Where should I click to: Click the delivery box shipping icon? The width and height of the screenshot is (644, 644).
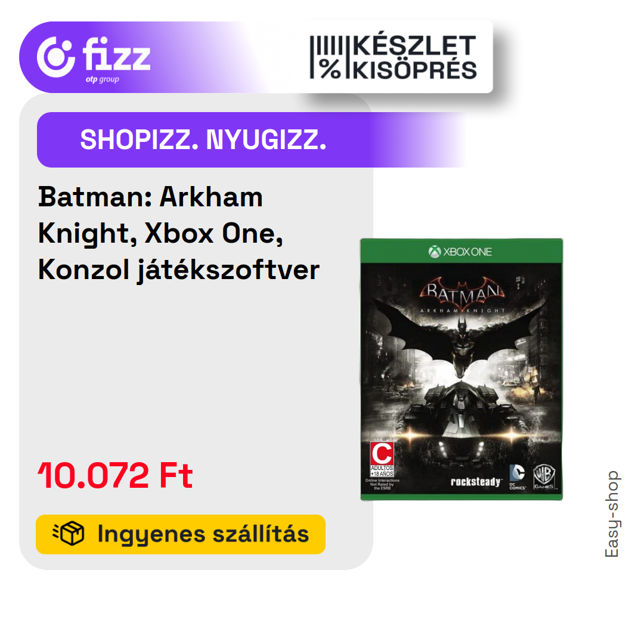click(69, 534)
